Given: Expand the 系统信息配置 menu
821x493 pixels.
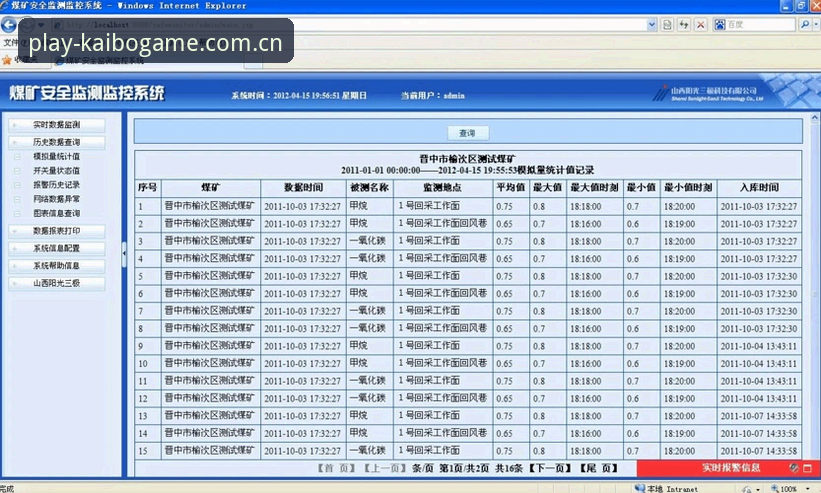Looking at the screenshot, I should [57, 248].
